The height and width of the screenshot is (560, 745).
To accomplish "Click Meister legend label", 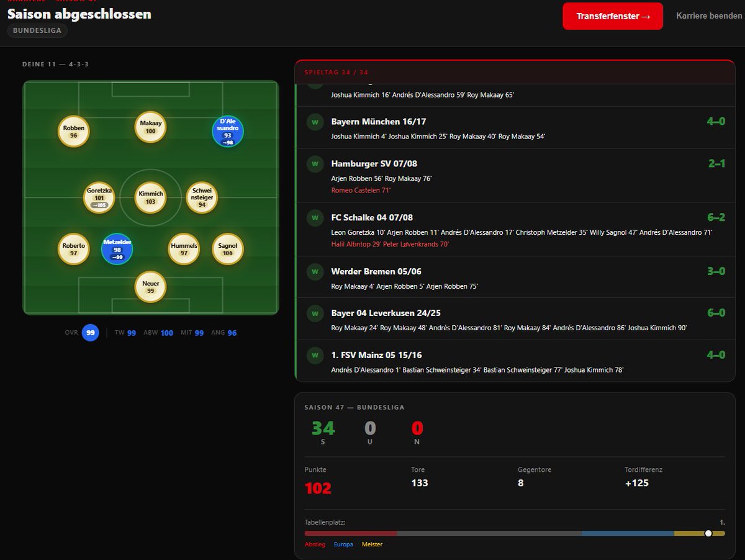I will point(372,544).
